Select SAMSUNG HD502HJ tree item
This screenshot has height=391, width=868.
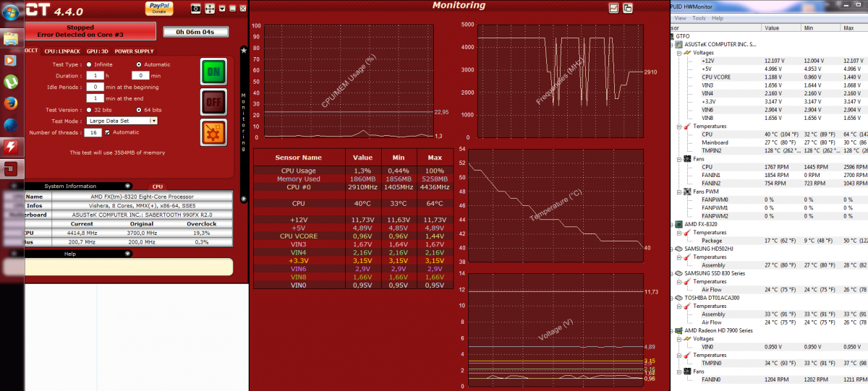tap(709, 249)
